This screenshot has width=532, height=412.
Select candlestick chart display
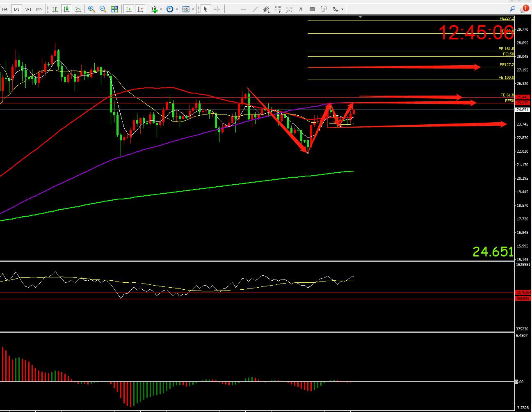[x=66, y=9]
